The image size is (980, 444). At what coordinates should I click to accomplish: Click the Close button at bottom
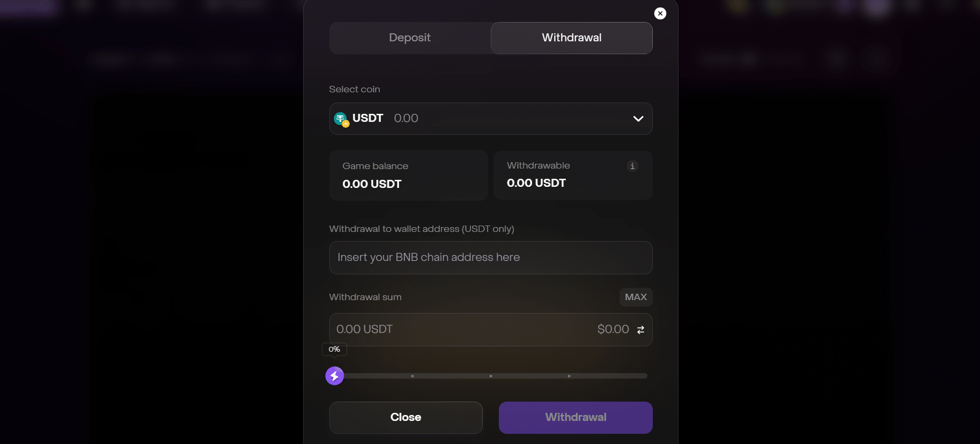pos(406,417)
